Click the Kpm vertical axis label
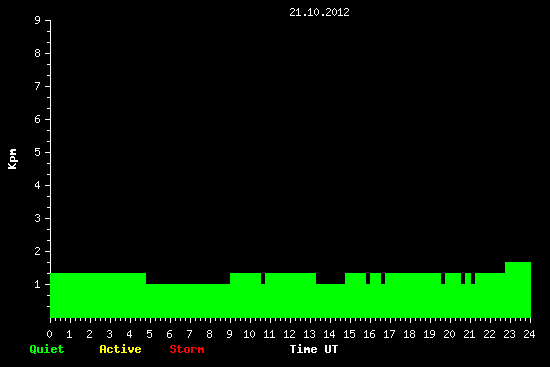The height and width of the screenshot is (367, 550). (x=13, y=159)
